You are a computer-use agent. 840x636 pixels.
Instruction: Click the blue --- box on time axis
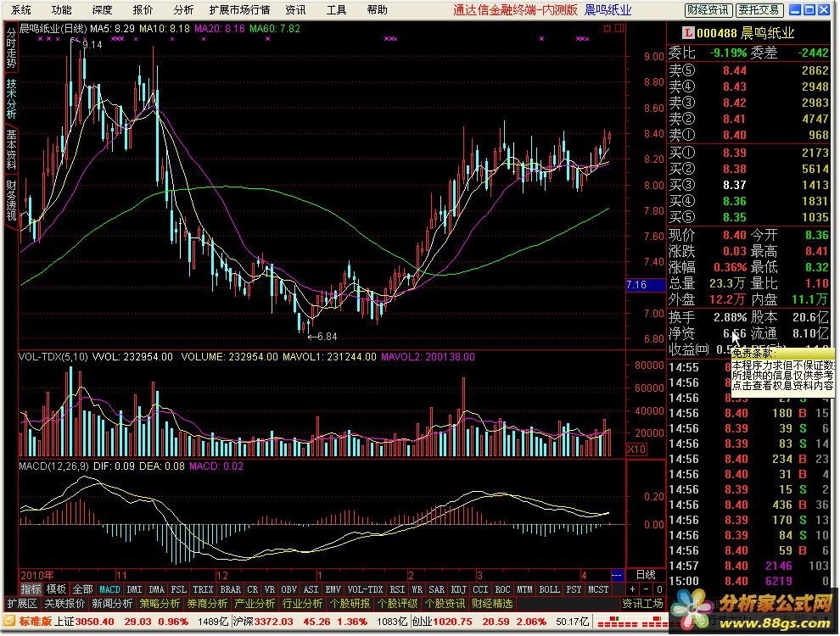(x=617, y=576)
